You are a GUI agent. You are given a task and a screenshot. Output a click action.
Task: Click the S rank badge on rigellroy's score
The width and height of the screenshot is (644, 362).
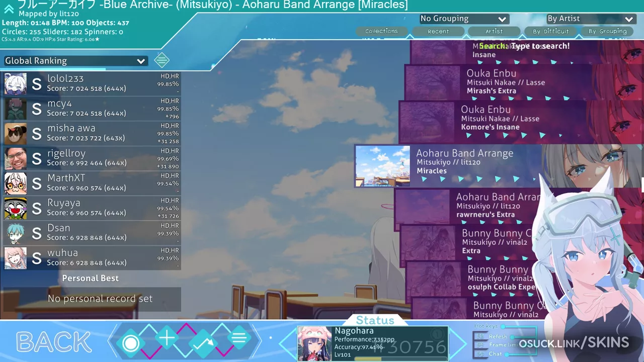pos(37,159)
